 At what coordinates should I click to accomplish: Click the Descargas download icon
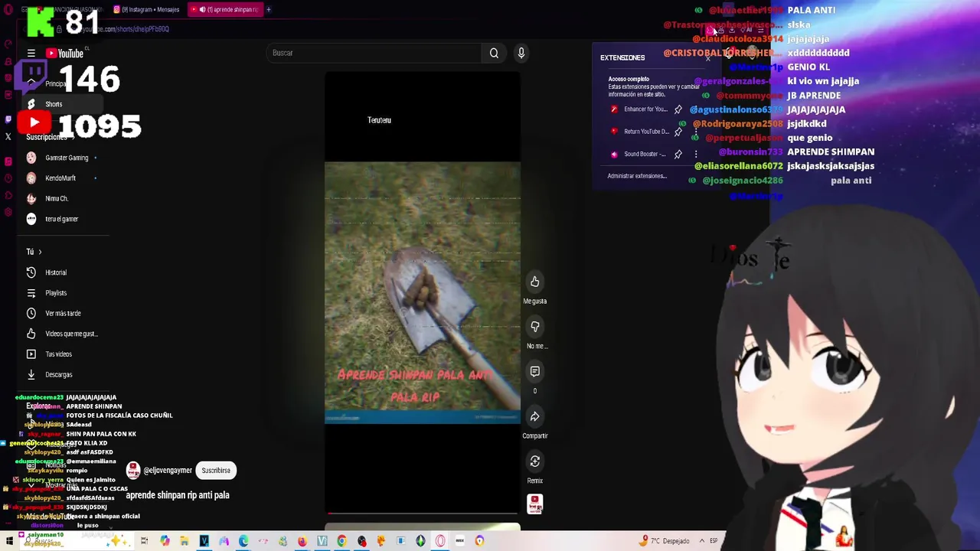pyautogui.click(x=31, y=375)
